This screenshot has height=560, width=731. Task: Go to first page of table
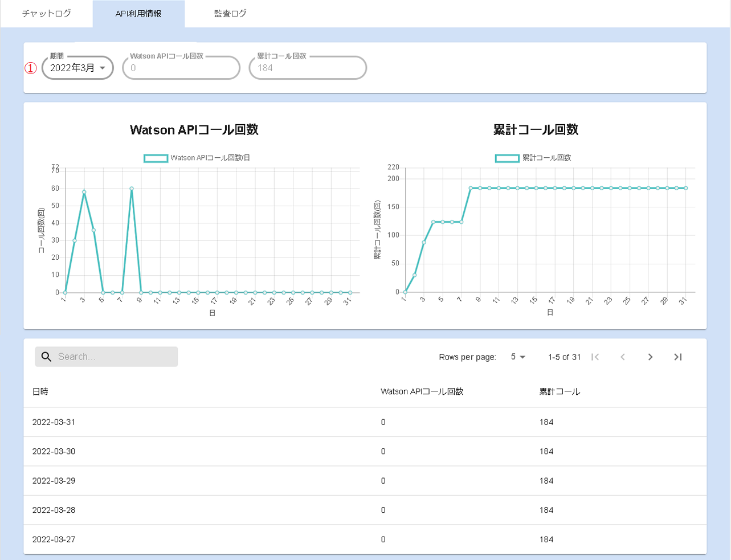[x=595, y=357]
